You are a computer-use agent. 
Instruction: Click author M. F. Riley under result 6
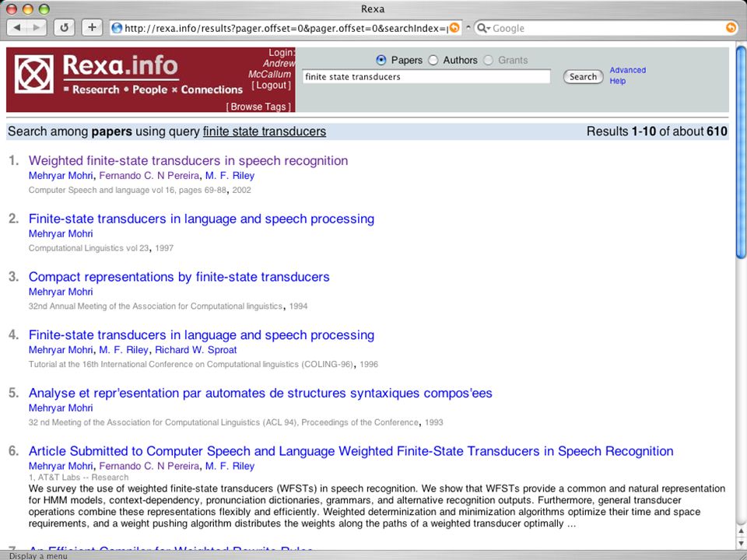230,466
